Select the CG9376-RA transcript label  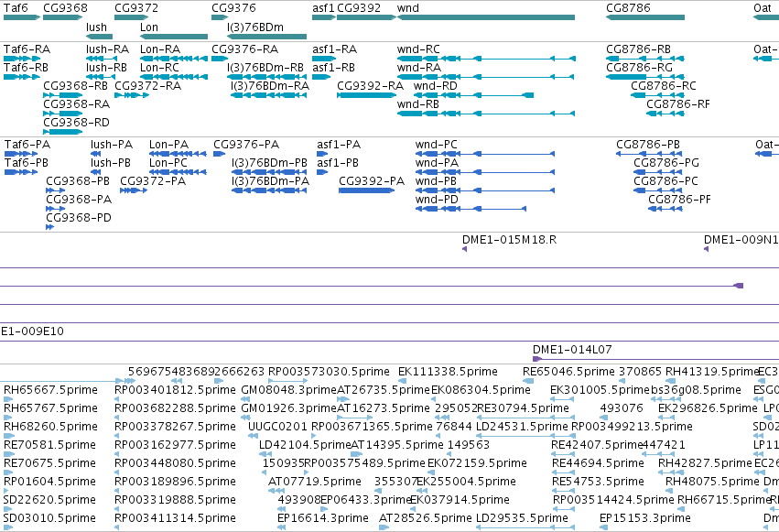(245, 49)
